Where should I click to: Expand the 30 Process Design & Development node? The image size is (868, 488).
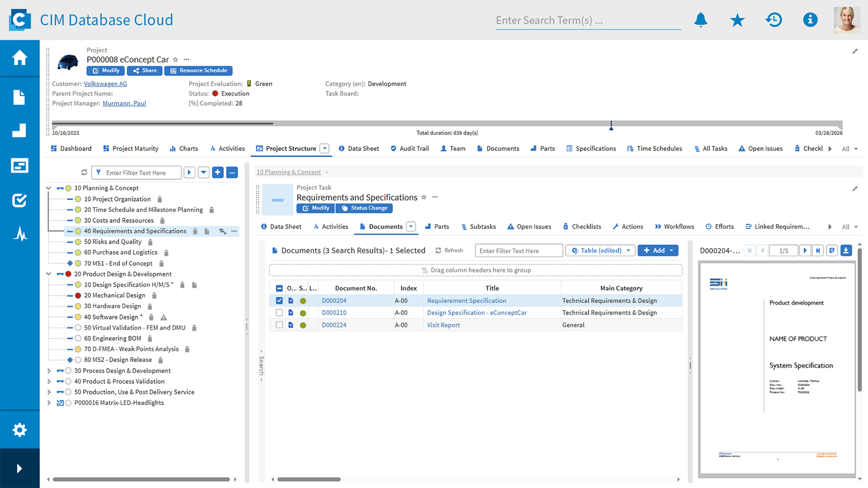[x=49, y=370]
